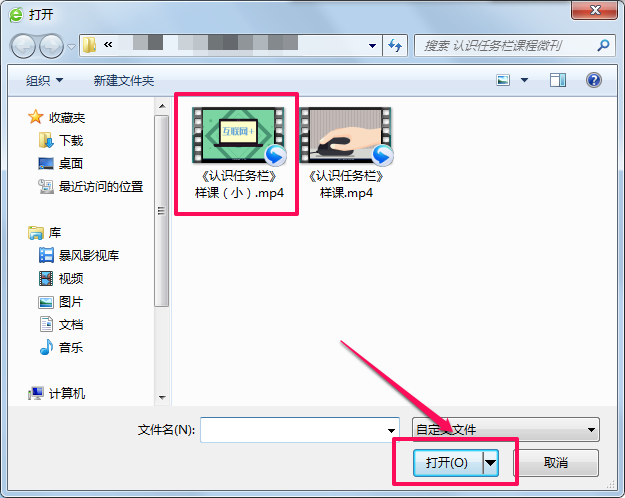
Task: Open the 组织 menu
Action: (x=44, y=81)
